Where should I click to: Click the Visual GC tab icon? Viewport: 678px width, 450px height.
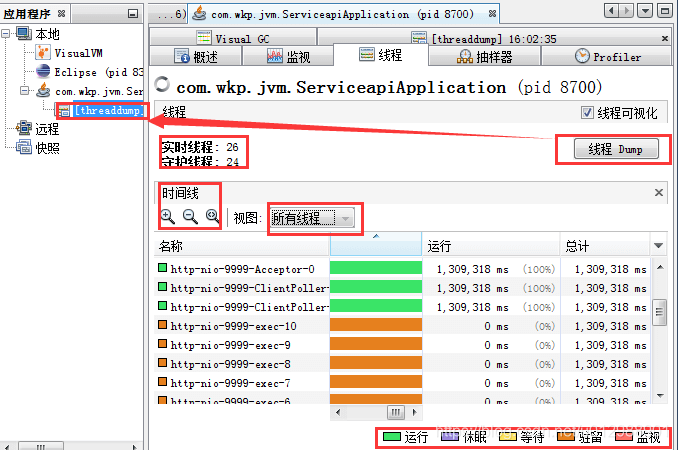click(x=204, y=38)
